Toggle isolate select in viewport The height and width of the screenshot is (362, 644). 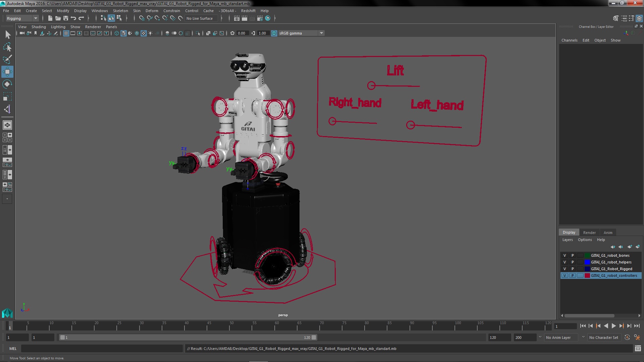198,33
